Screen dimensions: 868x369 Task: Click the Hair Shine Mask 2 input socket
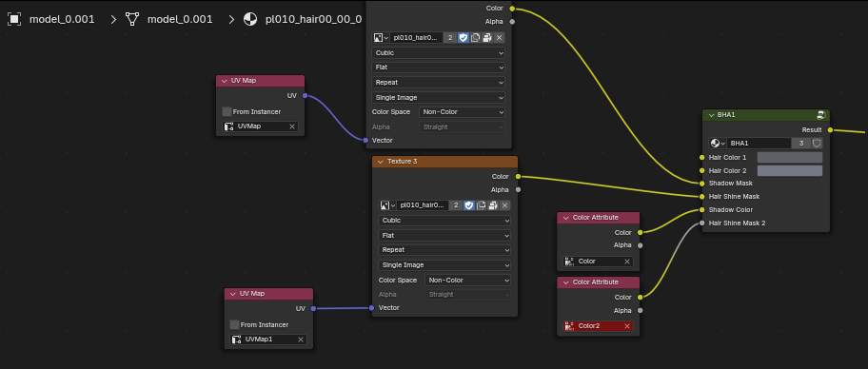[702, 223]
